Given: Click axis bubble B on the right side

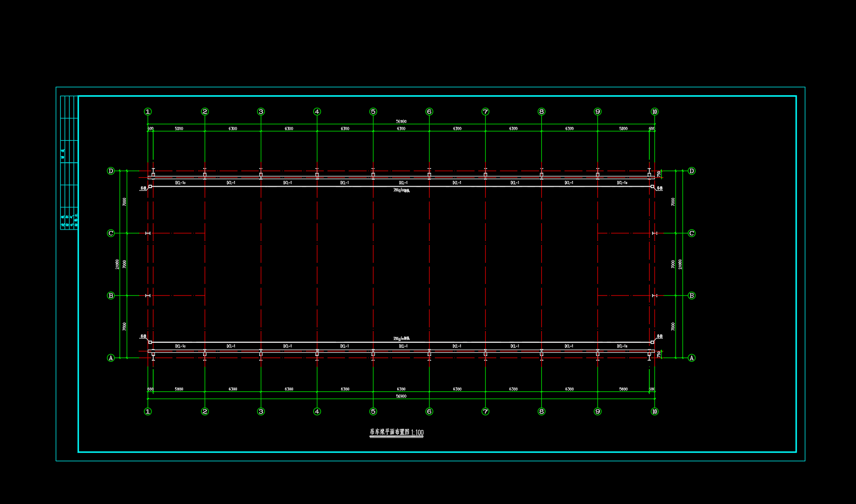Looking at the screenshot, I should click(691, 296).
